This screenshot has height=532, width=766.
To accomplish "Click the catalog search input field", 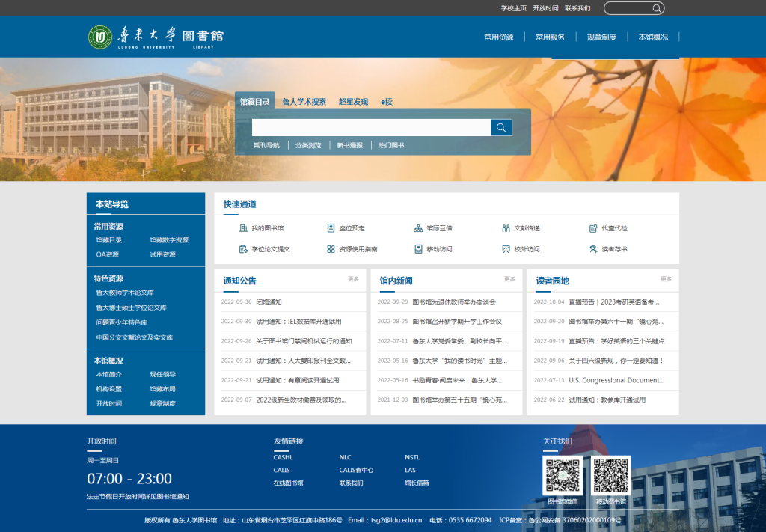I will click(x=371, y=127).
